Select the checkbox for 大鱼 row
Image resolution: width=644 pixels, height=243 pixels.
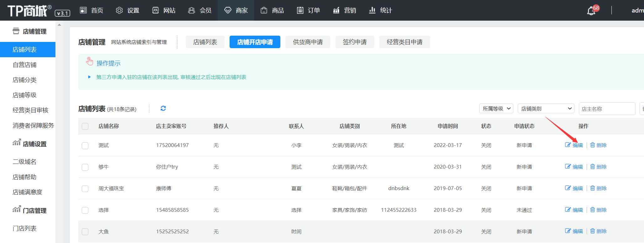pos(85,232)
